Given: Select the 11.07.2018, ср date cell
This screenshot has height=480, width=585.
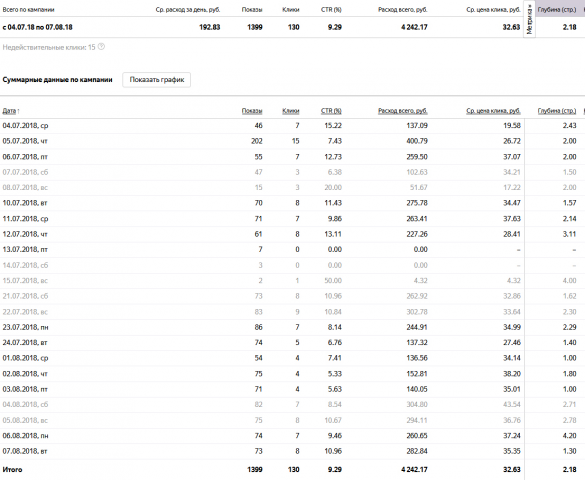Looking at the screenshot, I should [x=25, y=219].
